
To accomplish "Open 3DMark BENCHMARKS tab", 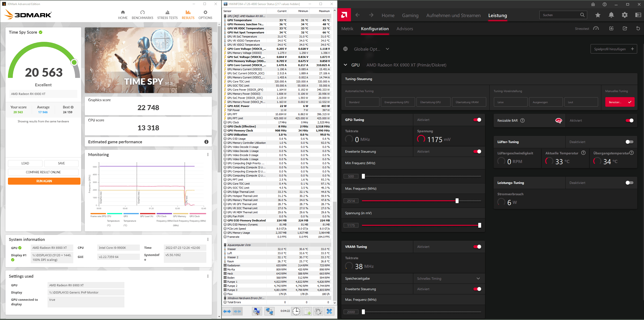I will [142, 15].
